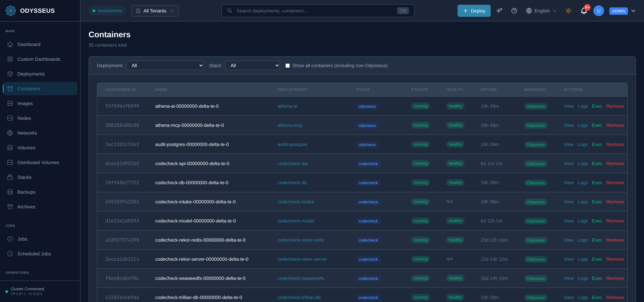Expand the ADMIN account menu chevron

[633, 11]
